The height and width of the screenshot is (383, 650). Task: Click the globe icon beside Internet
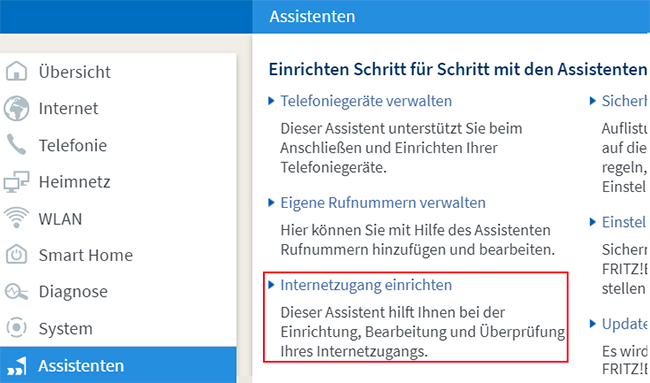pyautogui.click(x=16, y=108)
